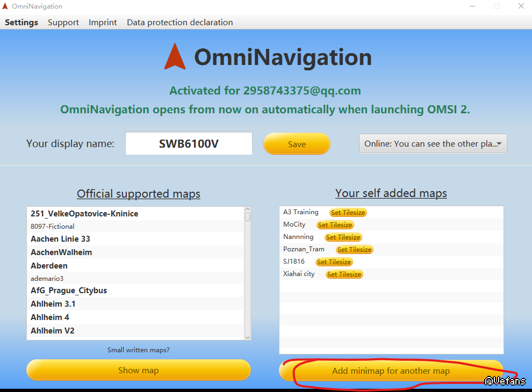Set Tilesize for A3 Training map
This screenshot has width=532, height=392.
pos(348,213)
